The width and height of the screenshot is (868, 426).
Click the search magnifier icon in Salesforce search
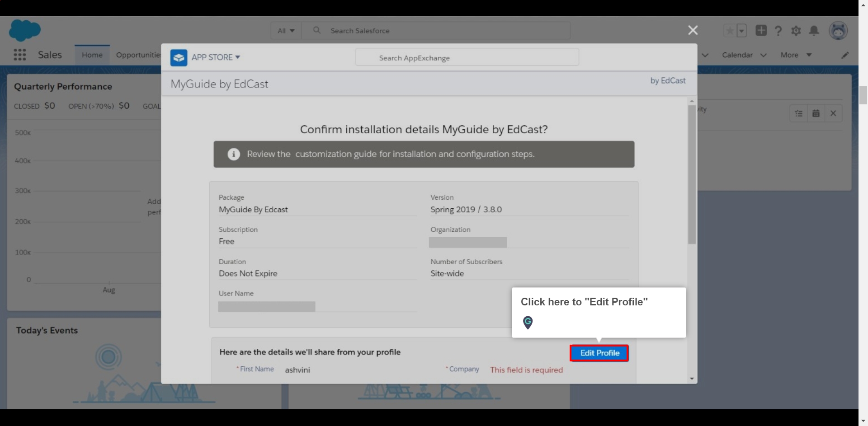317,30
